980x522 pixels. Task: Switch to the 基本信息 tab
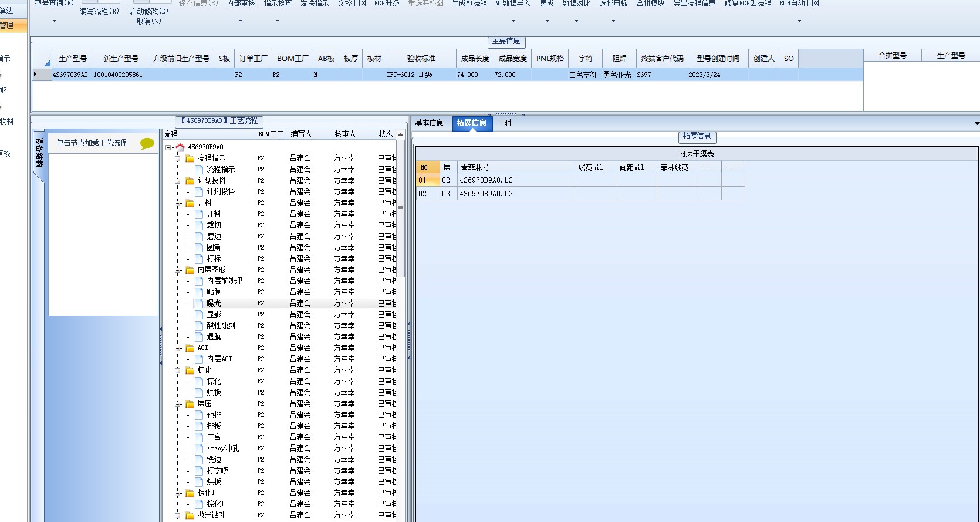coord(429,123)
